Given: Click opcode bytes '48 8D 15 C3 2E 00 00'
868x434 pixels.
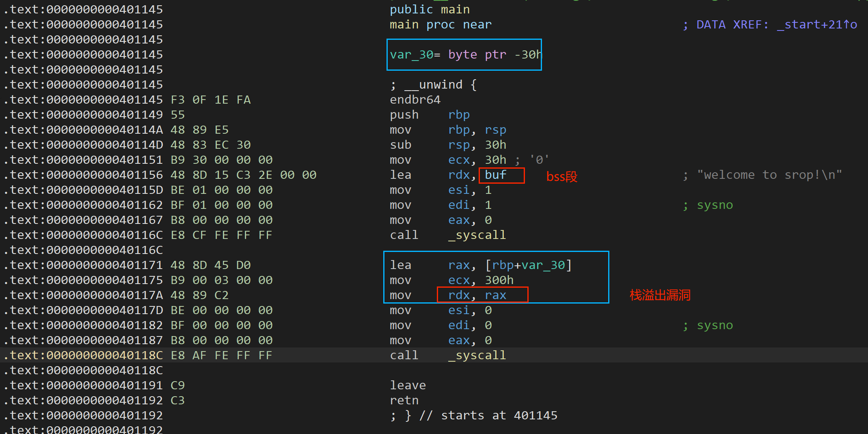Looking at the screenshot, I should point(244,175).
